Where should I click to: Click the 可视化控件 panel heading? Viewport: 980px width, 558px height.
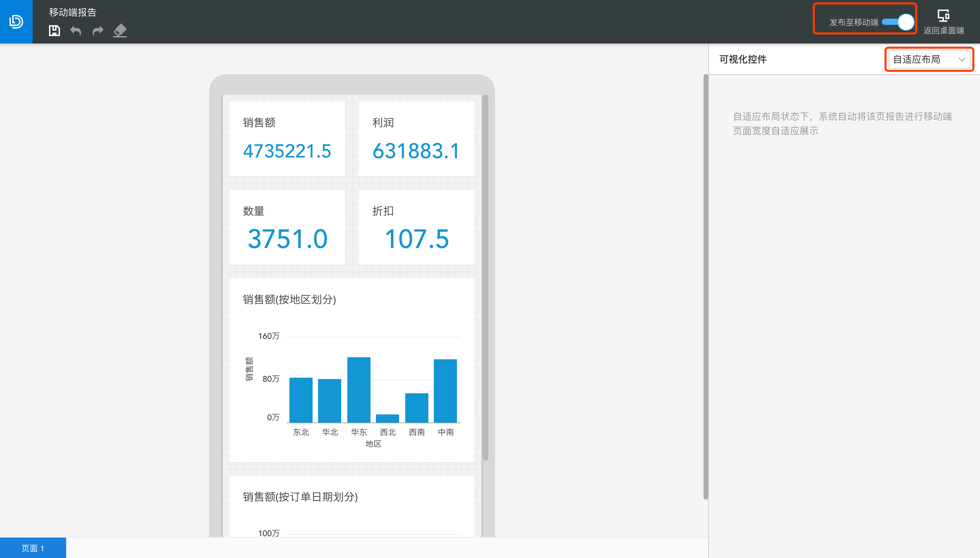(743, 60)
